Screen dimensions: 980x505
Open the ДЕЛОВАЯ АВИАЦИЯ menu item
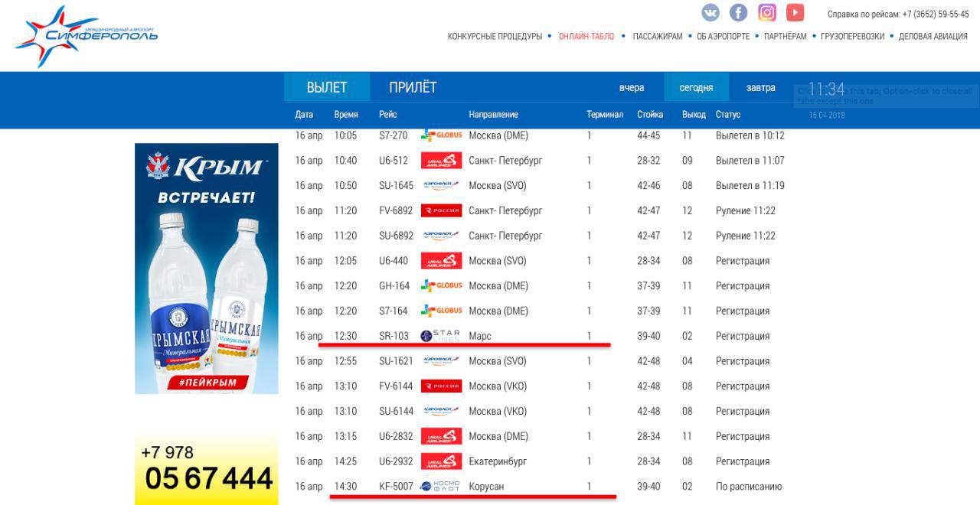(933, 37)
